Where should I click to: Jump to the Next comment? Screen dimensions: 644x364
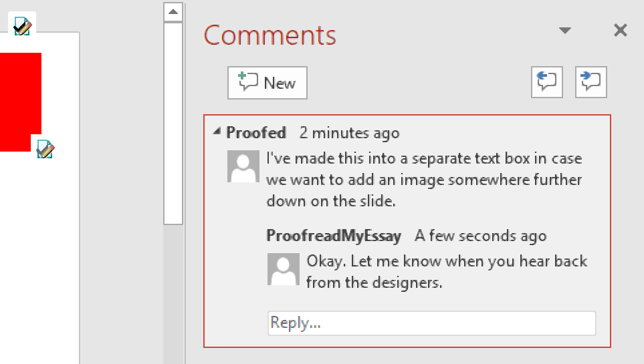coord(591,83)
